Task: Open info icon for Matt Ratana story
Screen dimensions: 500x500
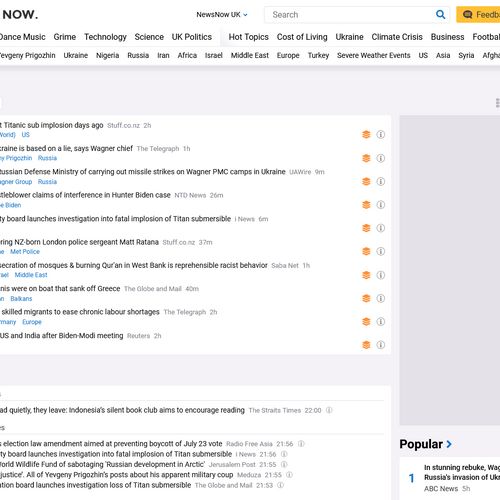Action: tap(381, 251)
